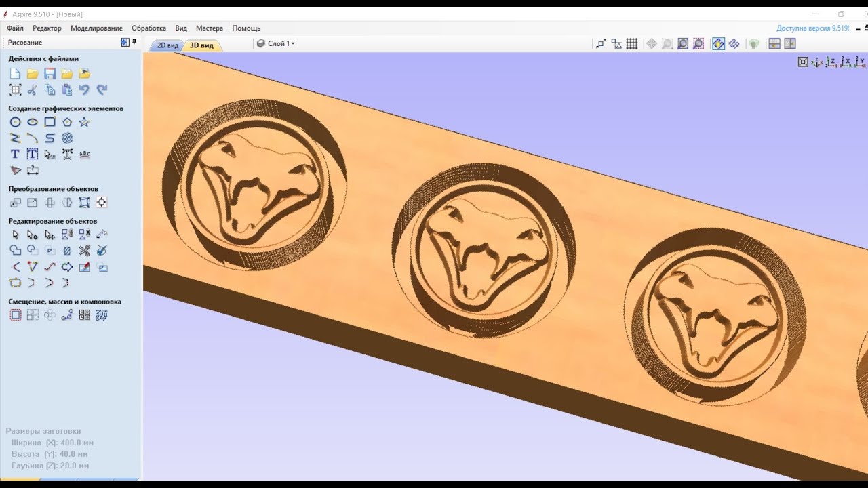Open the Вид menu
This screenshot has height=488, width=868.
(181, 28)
